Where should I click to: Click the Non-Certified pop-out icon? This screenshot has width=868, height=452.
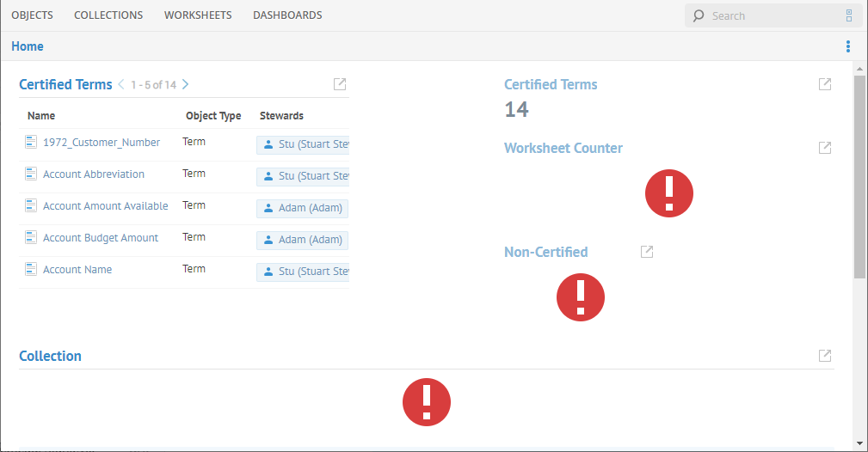point(647,252)
